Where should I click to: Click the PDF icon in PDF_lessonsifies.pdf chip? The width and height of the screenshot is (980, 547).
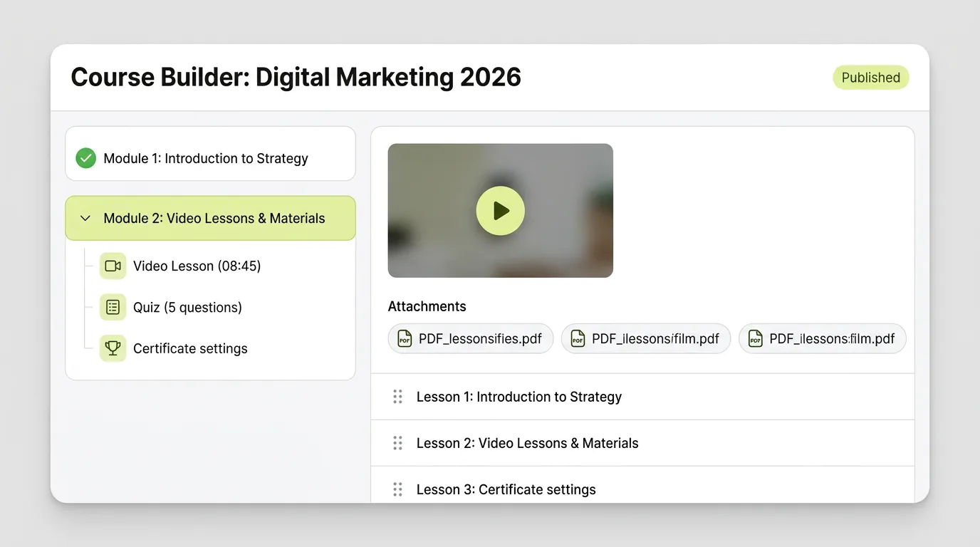(405, 339)
